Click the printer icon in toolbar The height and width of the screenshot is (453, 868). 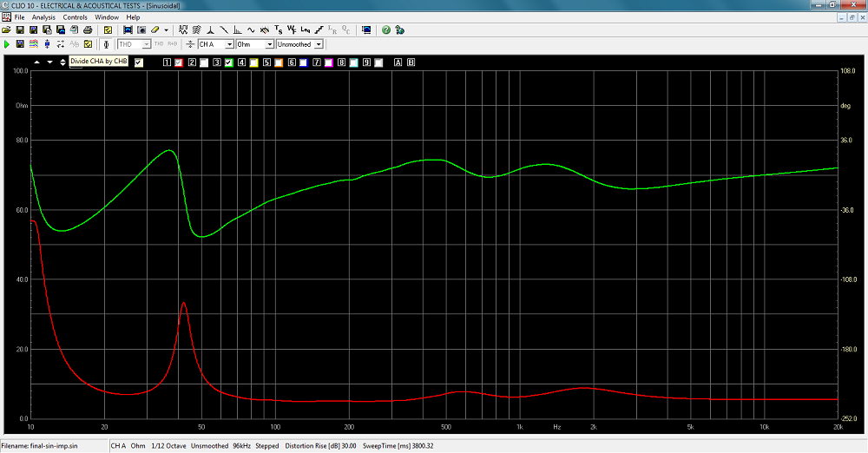tap(88, 30)
